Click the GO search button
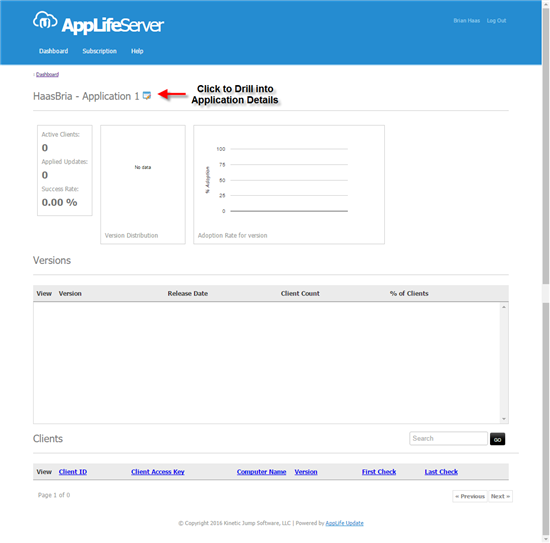This screenshot has width=550, height=543. click(x=497, y=439)
